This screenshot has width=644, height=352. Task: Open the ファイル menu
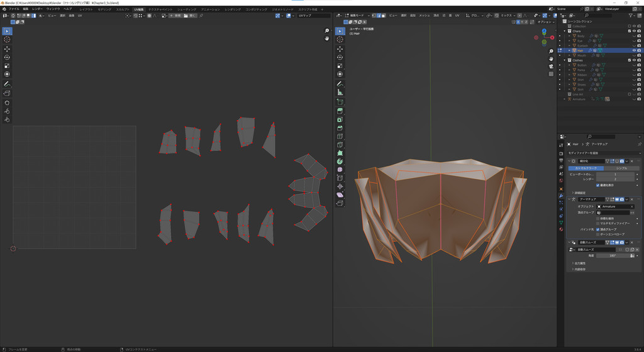pos(14,9)
